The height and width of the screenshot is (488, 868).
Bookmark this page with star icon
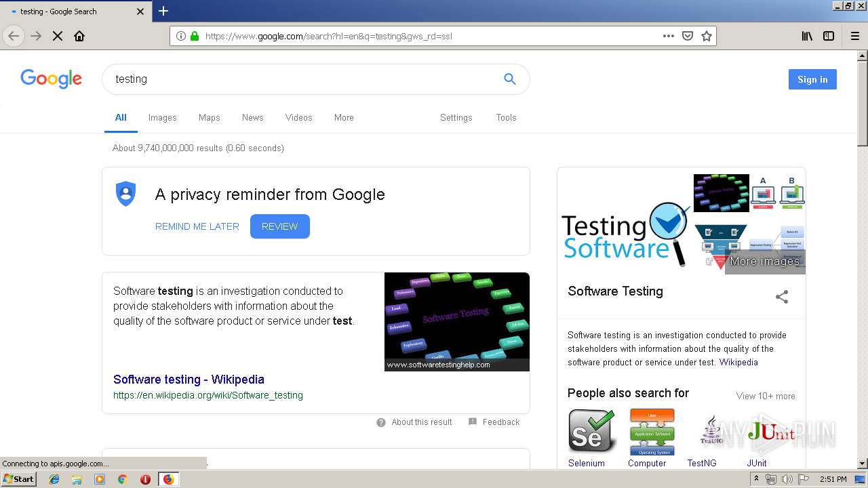tap(707, 36)
